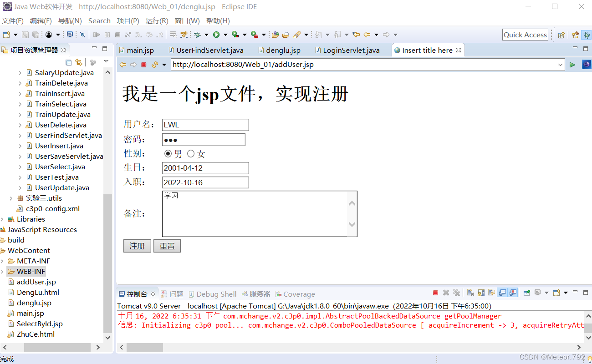Toggle show console when standard error changes
This screenshot has width=592, height=364.
point(513,293)
